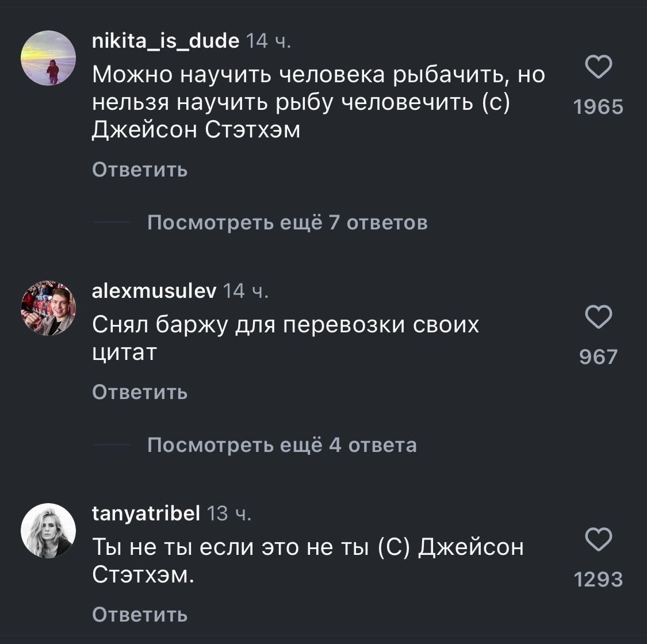Viewport: 647px width, 644px height.
Task: Click 'Ответить' below tanyatribel's comment
Action: pyautogui.click(x=140, y=614)
